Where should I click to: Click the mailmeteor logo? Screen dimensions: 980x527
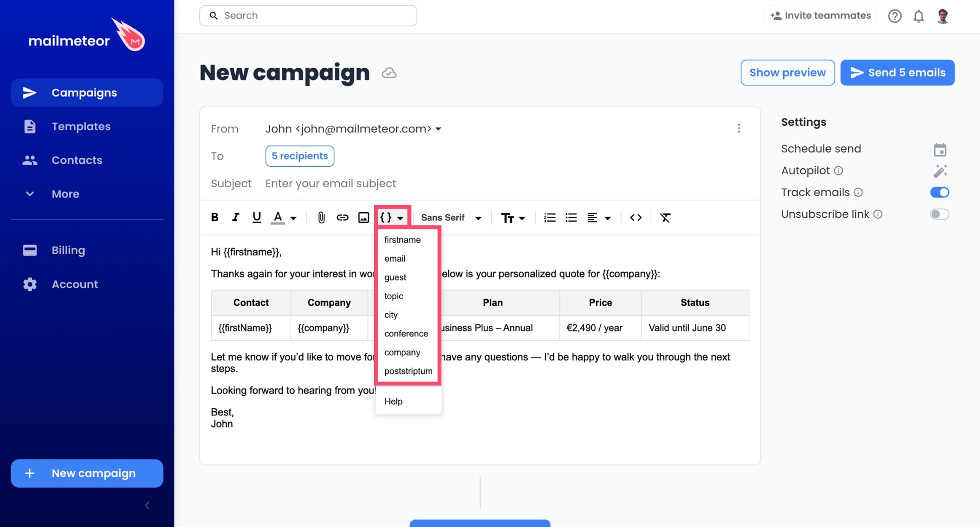coord(87,35)
